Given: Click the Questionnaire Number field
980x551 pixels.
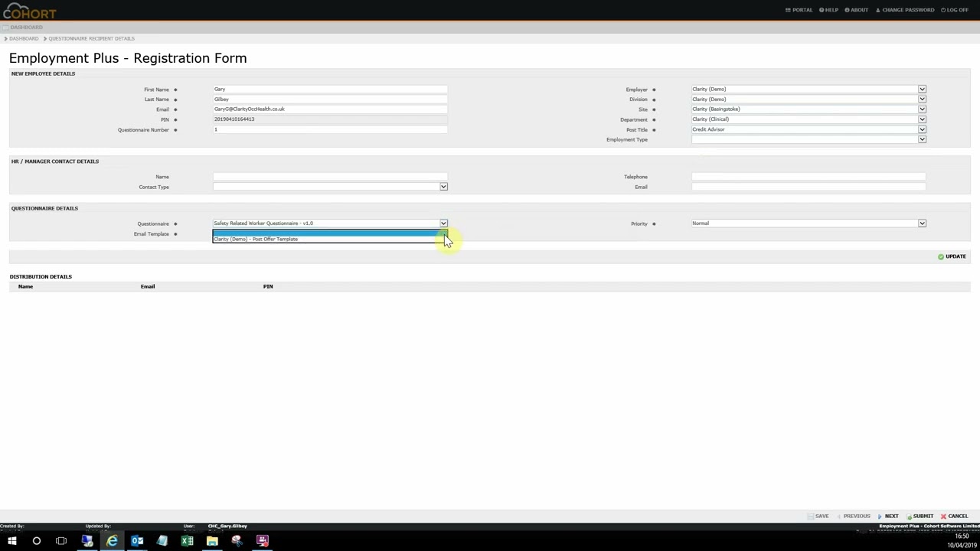Looking at the screenshot, I should pyautogui.click(x=330, y=130).
